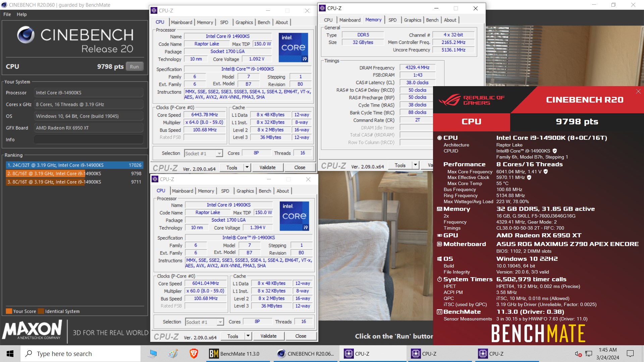Select the second CPU-Z taskbar item
This screenshot has width=644, height=362.
[440, 354]
